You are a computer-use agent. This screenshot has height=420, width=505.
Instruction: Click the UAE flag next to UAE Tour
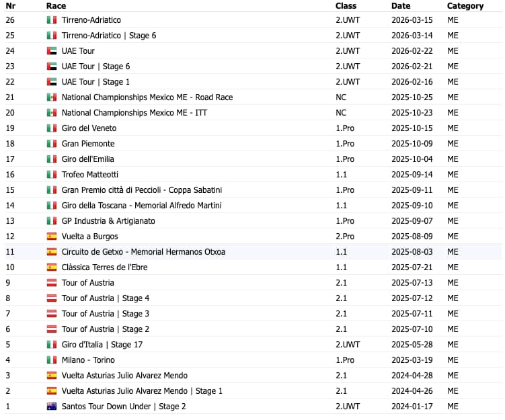(x=52, y=51)
